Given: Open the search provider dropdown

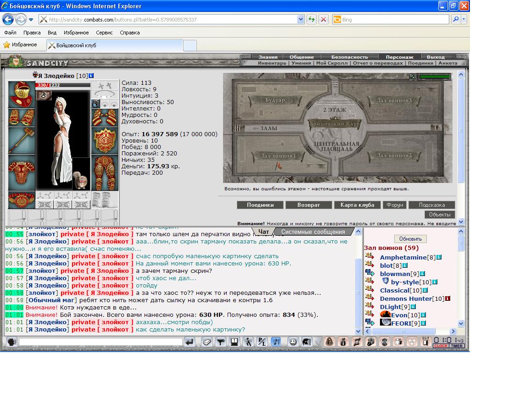Looking at the screenshot, I should (464, 19).
